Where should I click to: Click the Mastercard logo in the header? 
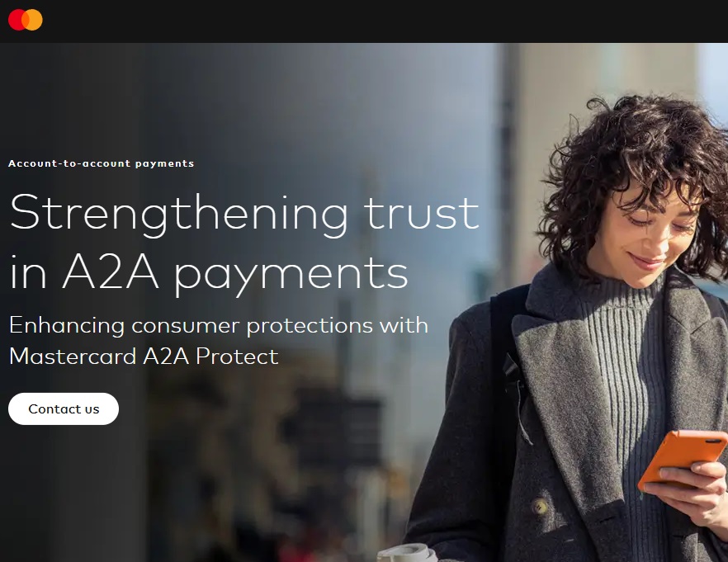pos(25,20)
